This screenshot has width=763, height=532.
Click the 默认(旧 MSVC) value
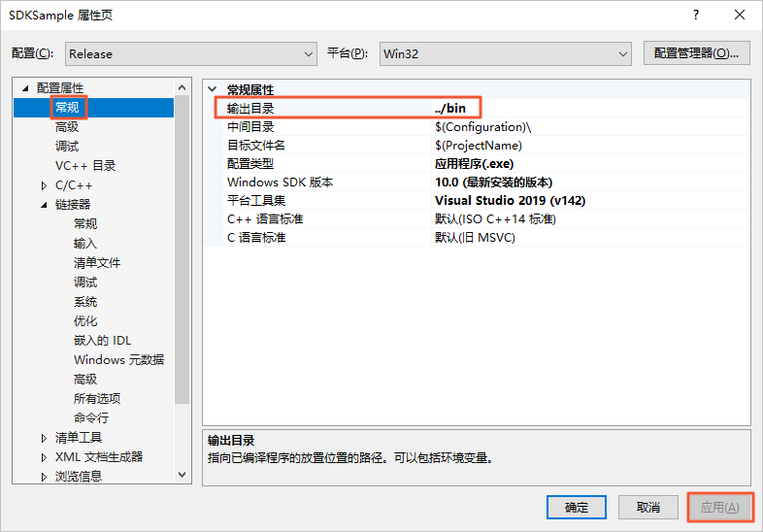tap(475, 238)
